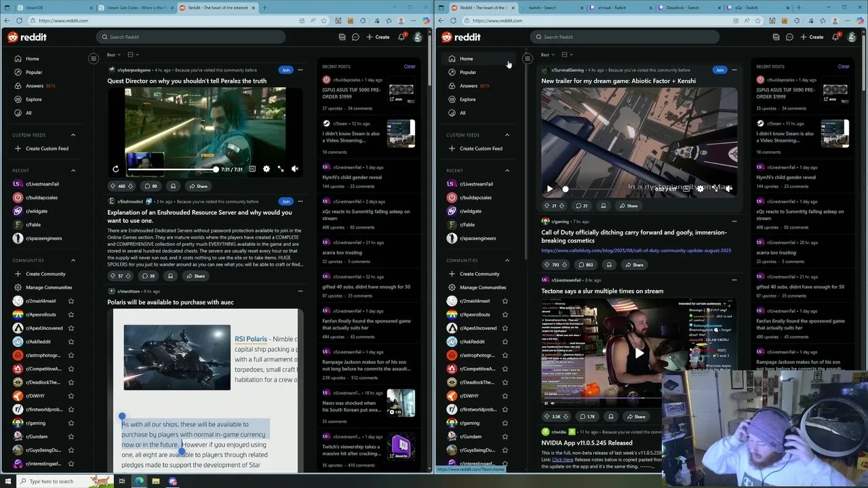Open notifications bell in left window
The height and width of the screenshot is (488, 868).
pos(401,37)
